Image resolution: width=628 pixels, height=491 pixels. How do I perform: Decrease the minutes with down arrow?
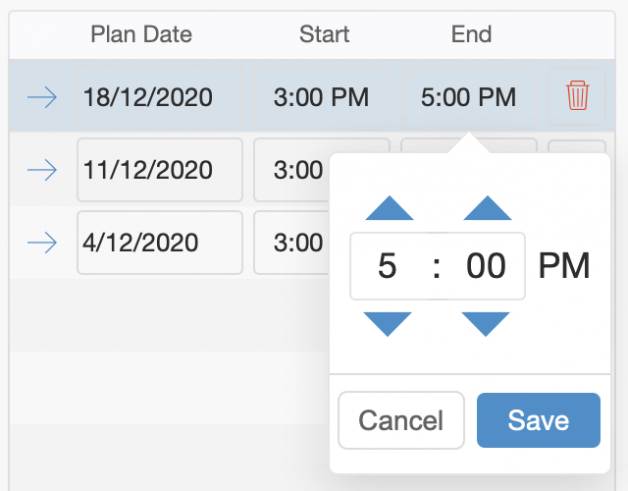pos(485,324)
